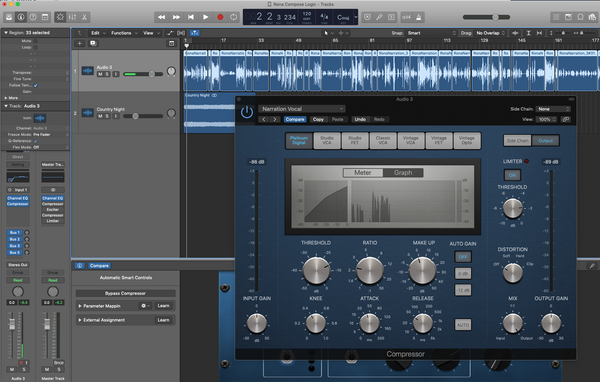The image size is (600, 382).
Task: Solo the Country Night track
Action: [107, 116]
